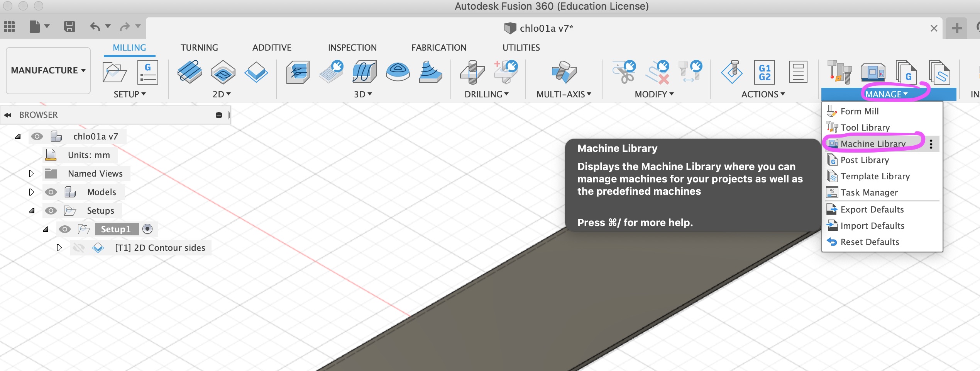
Task: Select the 3D Parallel tool
Action: (364, 72)
